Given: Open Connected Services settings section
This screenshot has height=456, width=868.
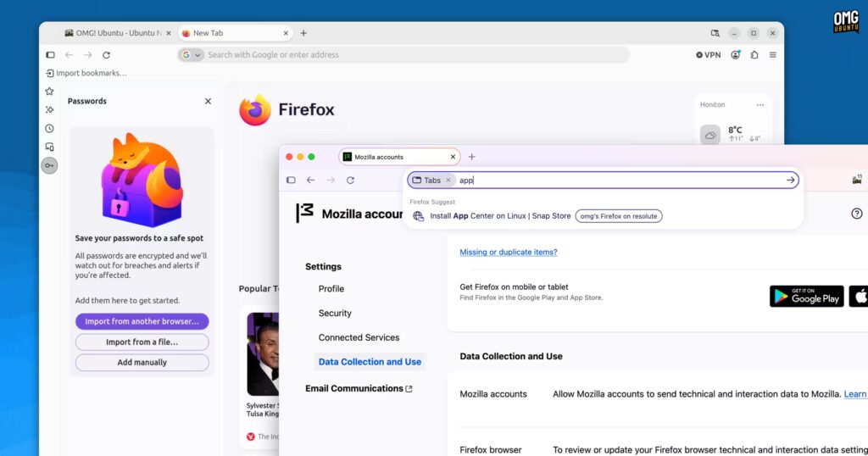Looking at the screenshot, I should coord(359,337).
